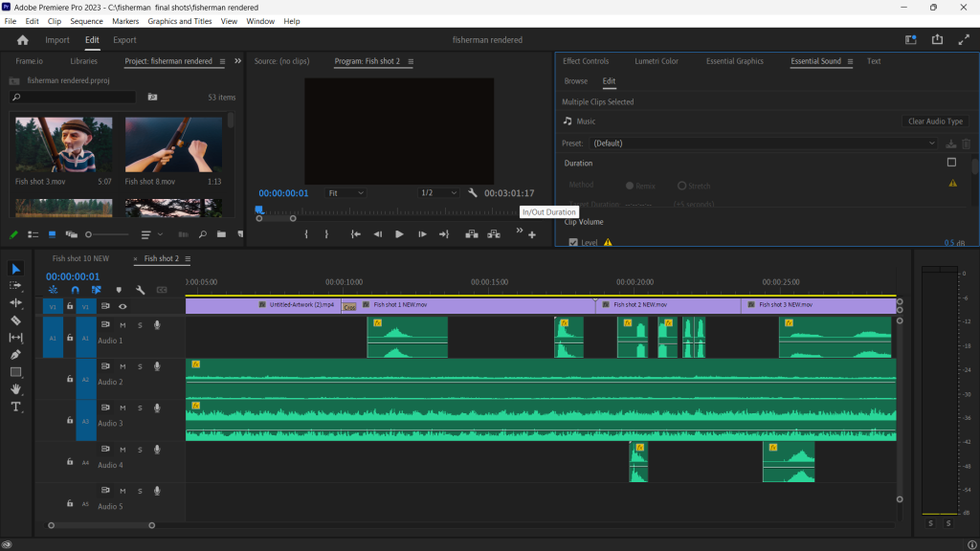Click New Bin folder icon in Project panel

click(221, 234)
